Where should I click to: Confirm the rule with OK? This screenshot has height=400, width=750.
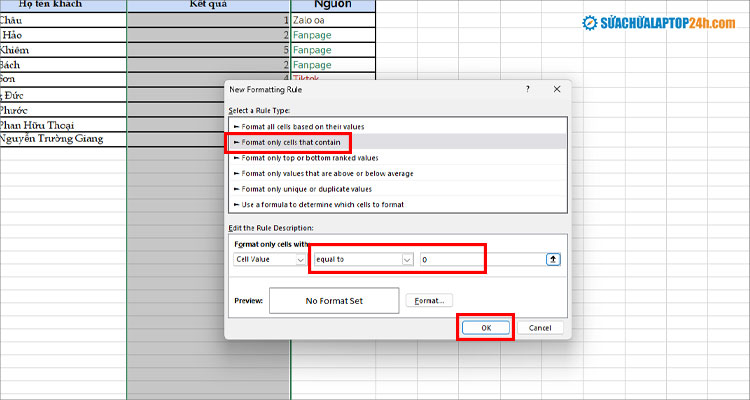pos(486,328)
